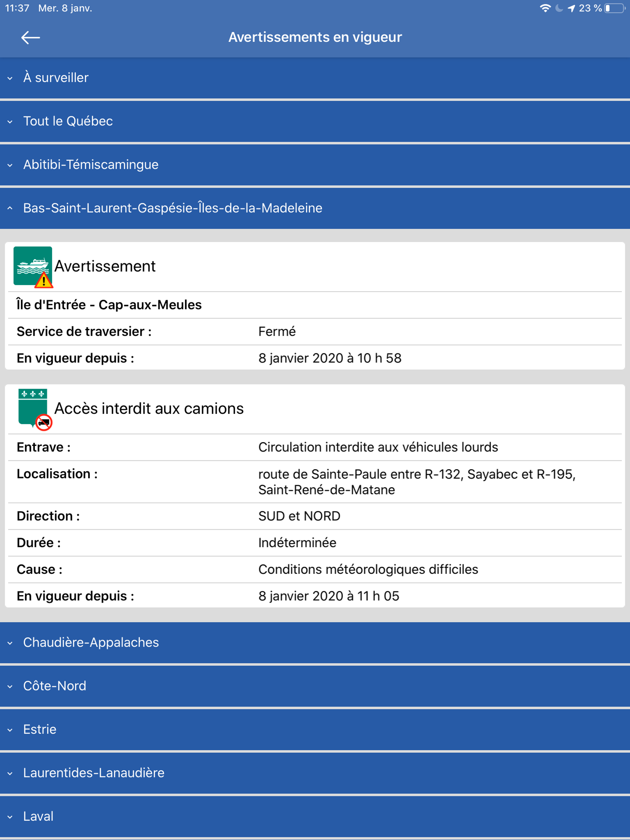Tap the Avertissements en vigueur title

pos(315,37)
